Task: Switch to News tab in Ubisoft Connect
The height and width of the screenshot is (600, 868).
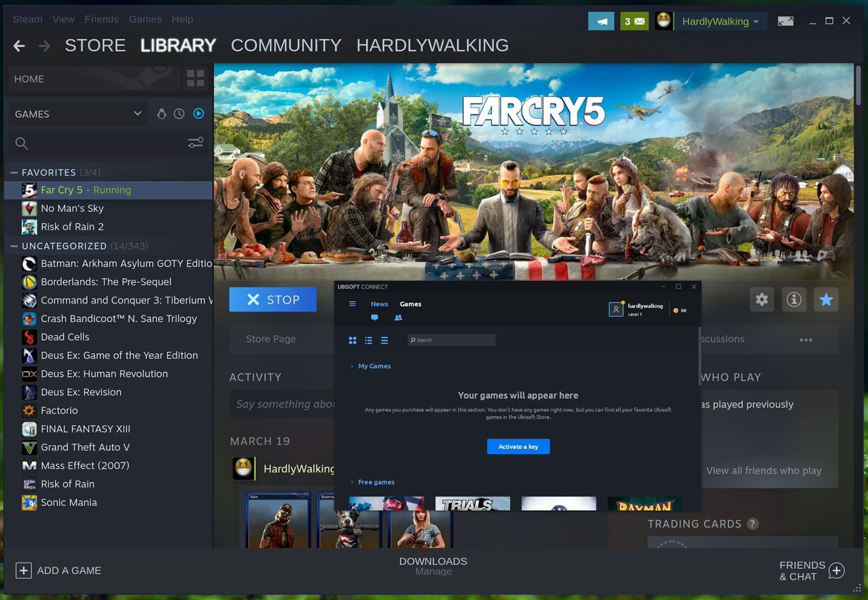Action: (x=380, y=304)
